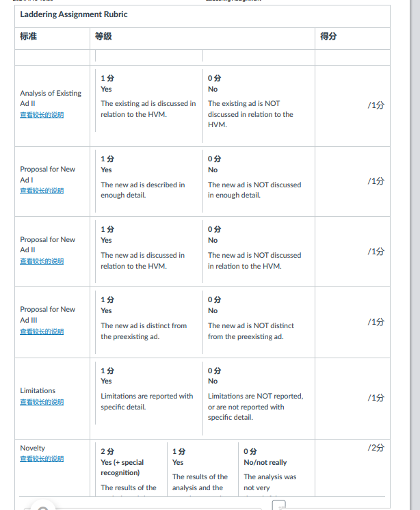Open longer description link under Proposal for New Ad II

tap(42, 261)
